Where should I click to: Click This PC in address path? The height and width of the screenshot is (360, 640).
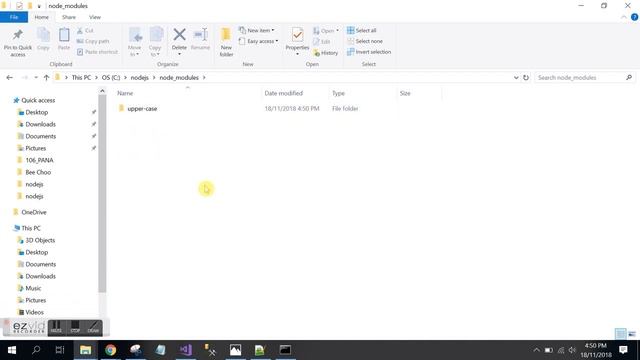(81, 78)
